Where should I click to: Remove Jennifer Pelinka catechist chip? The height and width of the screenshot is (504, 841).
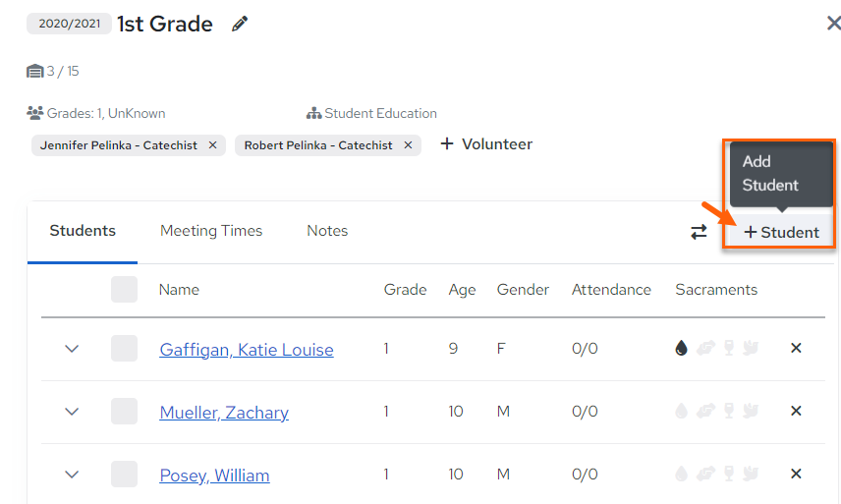pyautogui.click(x=212, y=145)
